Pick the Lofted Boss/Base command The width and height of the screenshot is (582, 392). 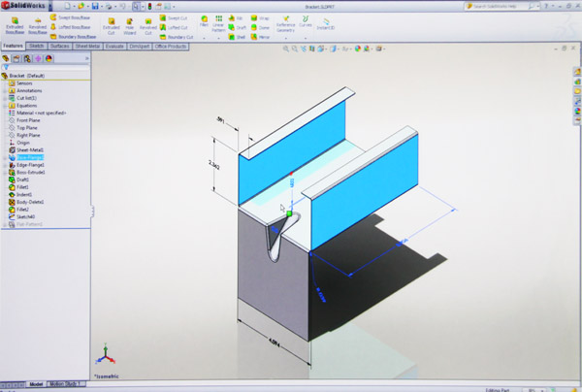(x=70, y=27)
